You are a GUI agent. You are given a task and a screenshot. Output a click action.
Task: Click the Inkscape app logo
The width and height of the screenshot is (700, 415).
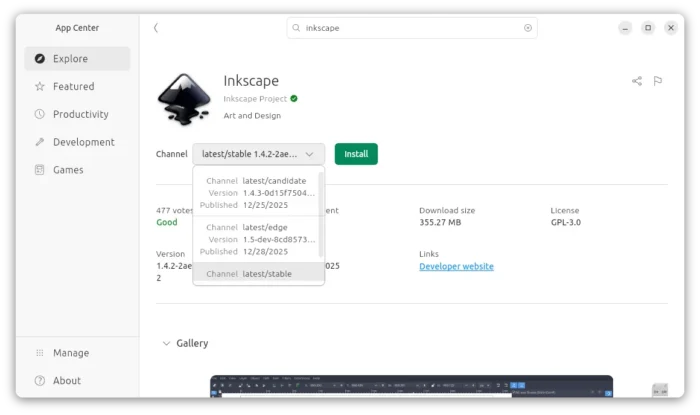(183, 99)
